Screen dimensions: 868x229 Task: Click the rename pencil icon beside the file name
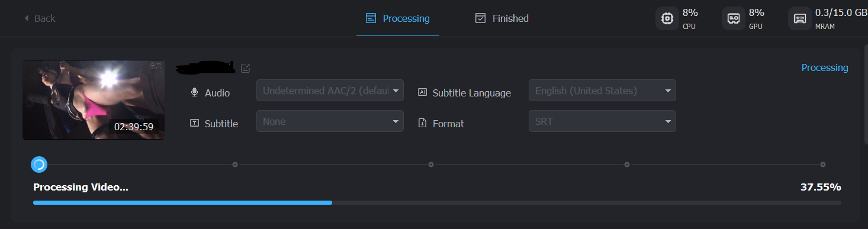coord(246,68)
